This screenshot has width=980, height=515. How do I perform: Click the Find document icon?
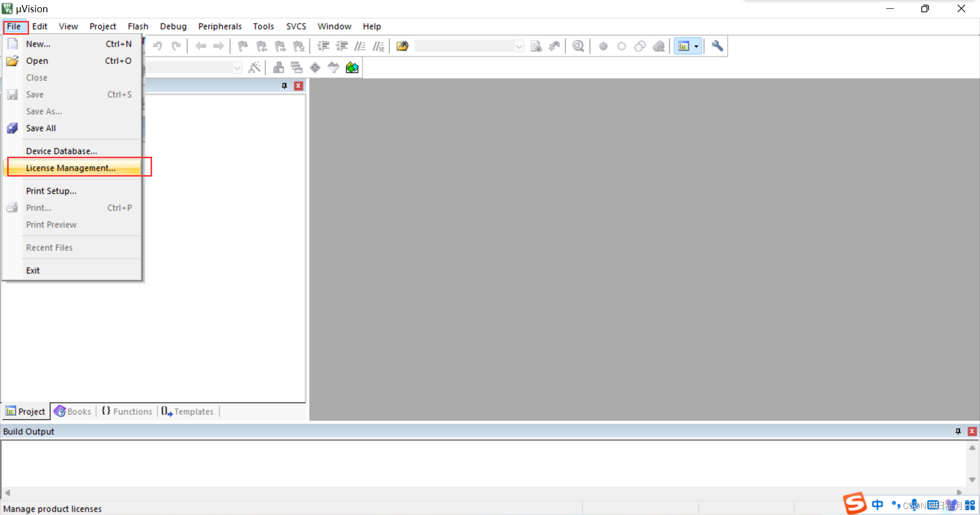point(536,46)
